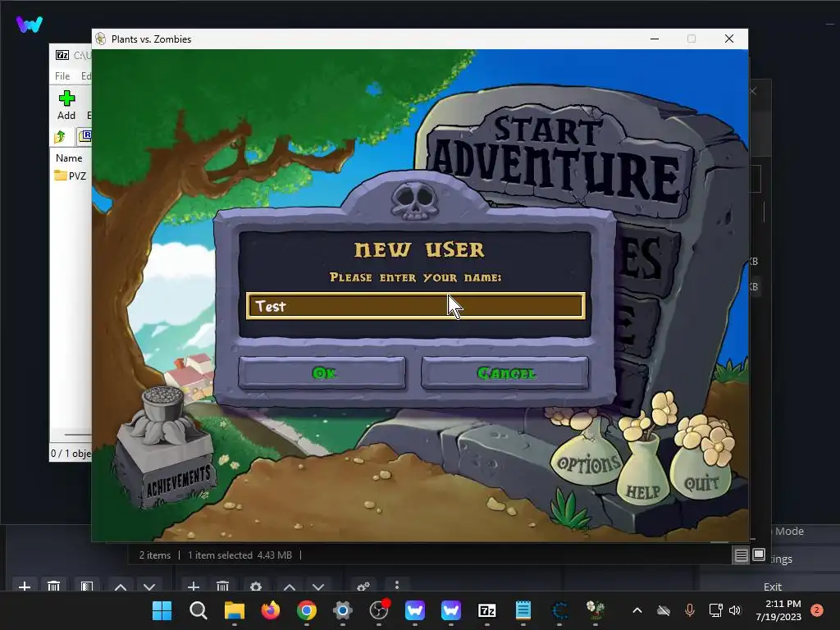This screenshot has width=840, height=630.
Task: Cancel the New User dialog
Action: 505,373
